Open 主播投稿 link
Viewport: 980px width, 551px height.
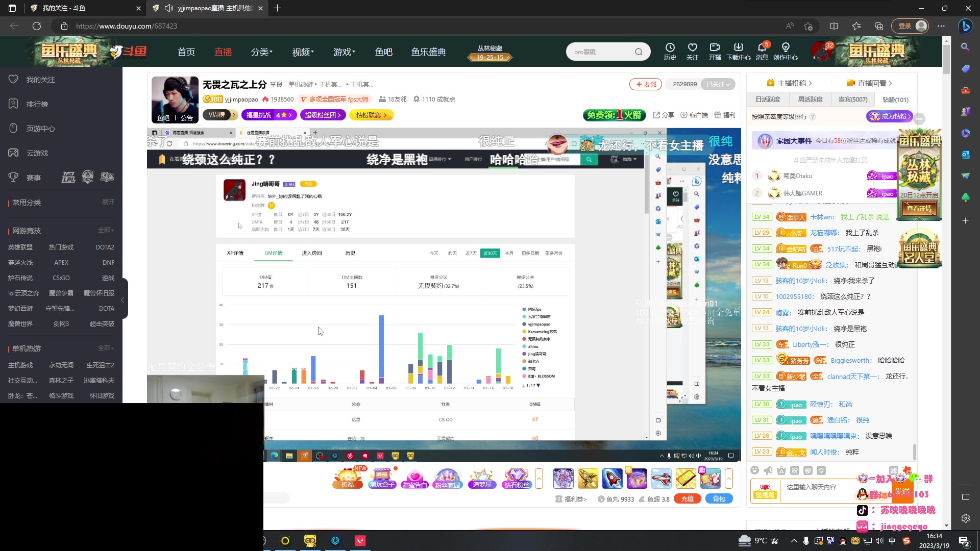point(789,83)
